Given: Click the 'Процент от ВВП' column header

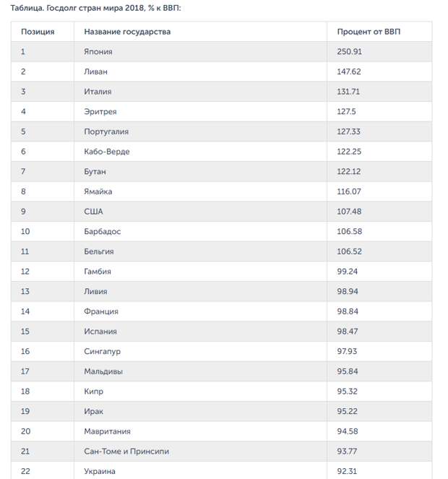Looking at the screenshot, I should [x=369, y=32].
